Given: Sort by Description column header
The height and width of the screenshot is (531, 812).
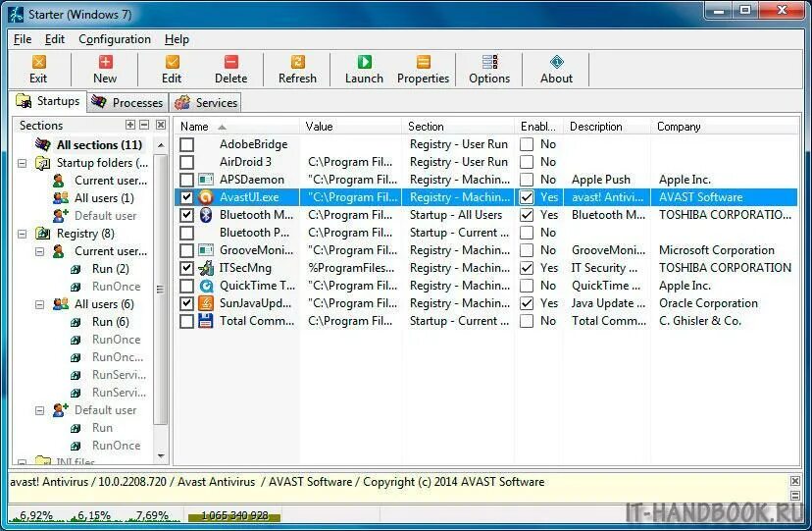Looking at the screenshot, I should point(607,127).
